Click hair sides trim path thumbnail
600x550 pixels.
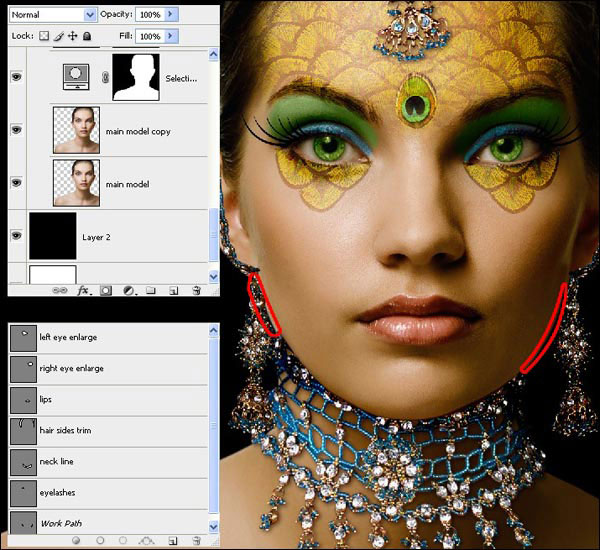coord(23,431)
